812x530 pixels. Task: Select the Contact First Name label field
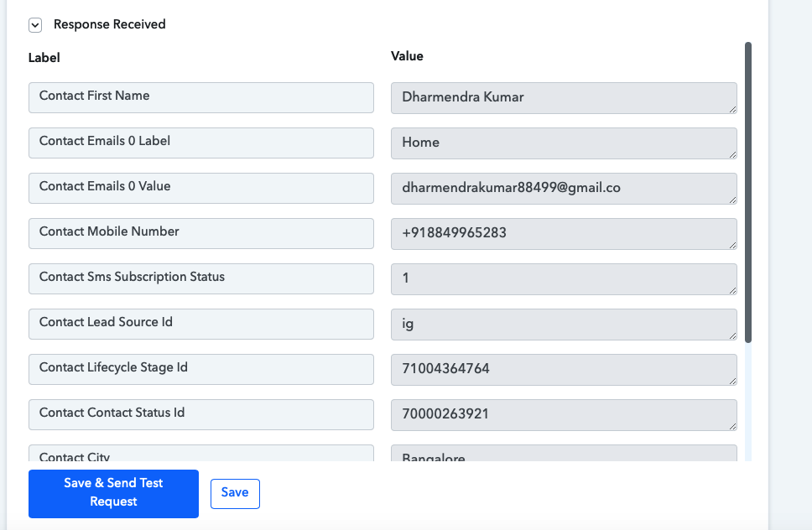click(x=201, y=97)
